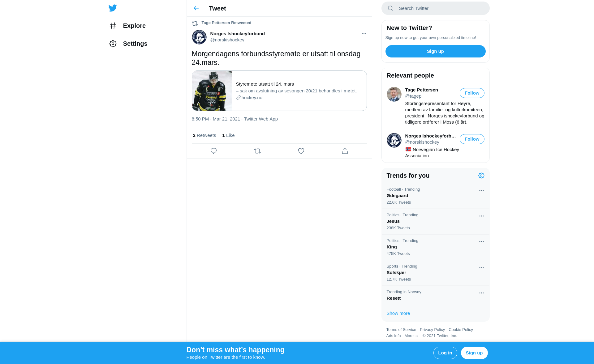The width and height of the screenshot is (594, 364).
Task: Click Log in on the bottom banner
Action: pyautogui.click(x=445, y=353)
